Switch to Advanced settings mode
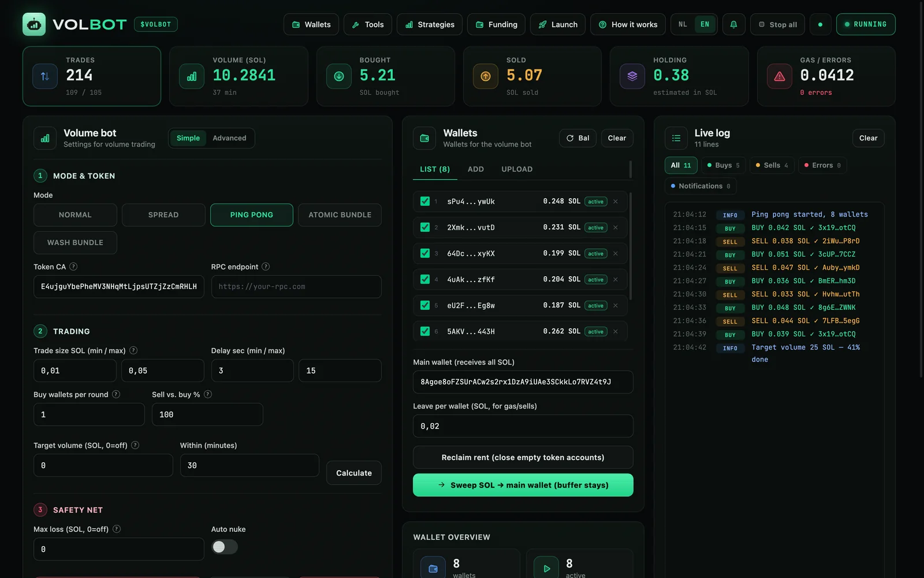 coord(229,138)
